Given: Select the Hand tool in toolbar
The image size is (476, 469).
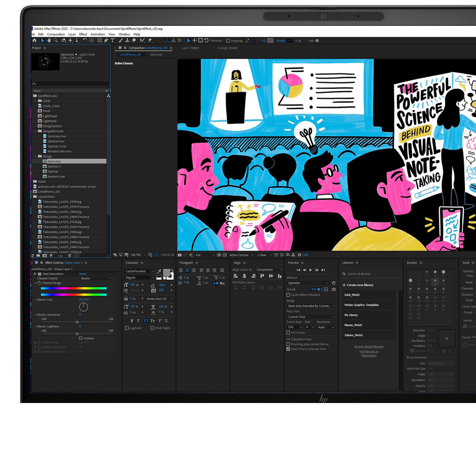Looking at the screenshot, I should click(x=49, y=41).
